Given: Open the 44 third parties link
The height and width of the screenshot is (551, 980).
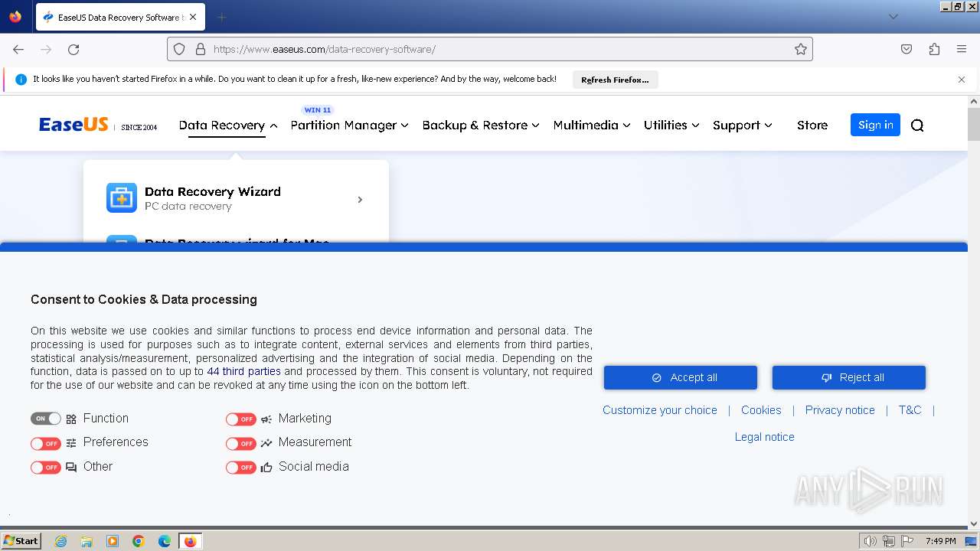Looking at the screenshot, I should [x=243, y=371].
